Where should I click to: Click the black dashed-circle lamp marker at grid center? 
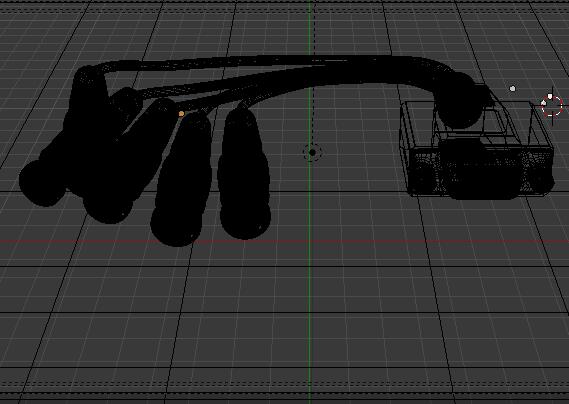(x=312, y=152)
